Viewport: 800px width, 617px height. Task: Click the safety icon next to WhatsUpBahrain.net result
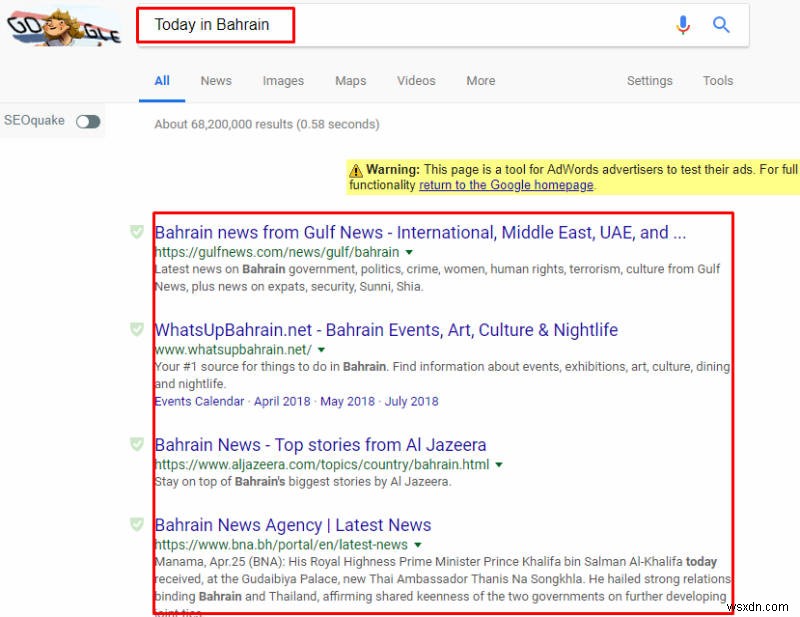click(135, 331)
